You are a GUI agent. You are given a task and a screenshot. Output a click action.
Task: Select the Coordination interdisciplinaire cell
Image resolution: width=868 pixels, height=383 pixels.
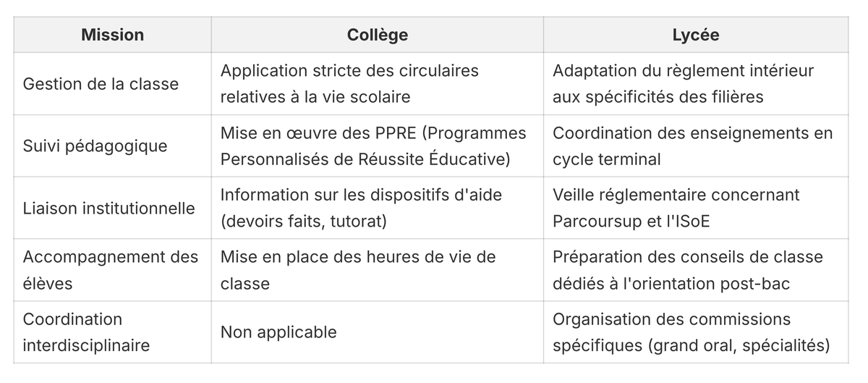click(86, 332)
